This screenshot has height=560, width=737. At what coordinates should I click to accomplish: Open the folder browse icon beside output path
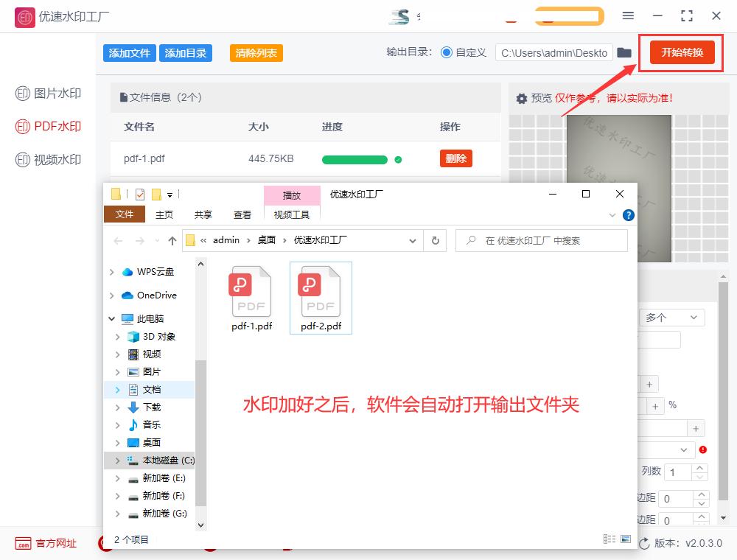click(624, 52)
